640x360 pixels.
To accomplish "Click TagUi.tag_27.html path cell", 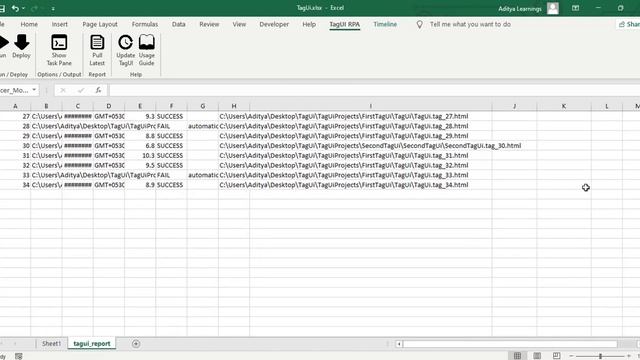I will point(344,116).
